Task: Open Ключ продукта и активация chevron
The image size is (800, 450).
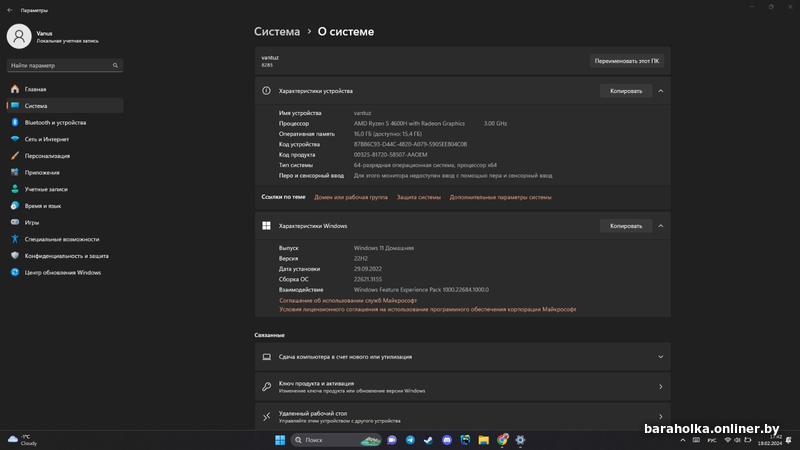Action: (661, 387)
